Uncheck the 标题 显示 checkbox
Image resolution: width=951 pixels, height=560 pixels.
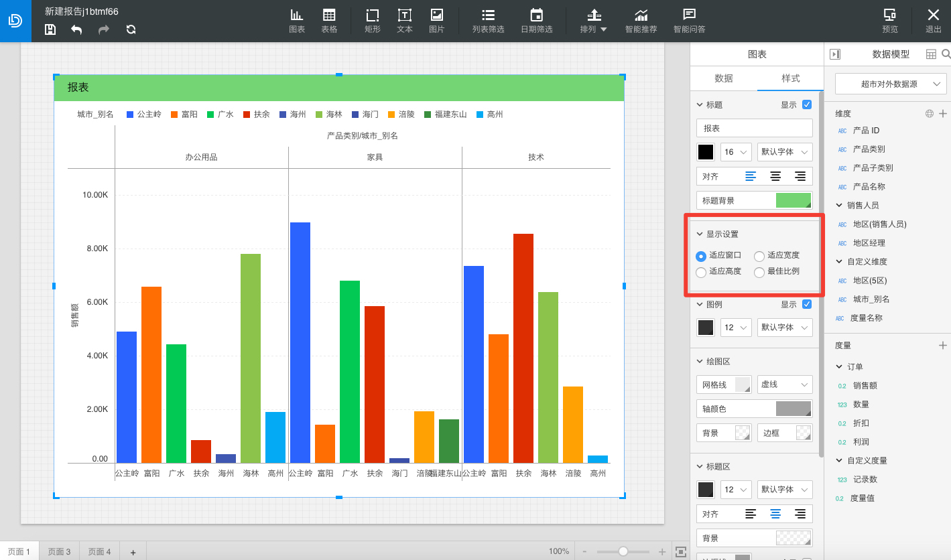(807, 105)
